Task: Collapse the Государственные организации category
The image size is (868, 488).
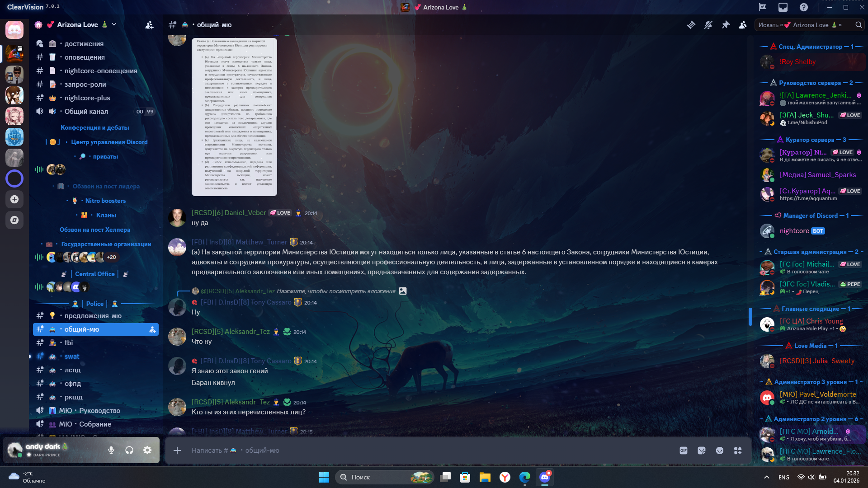Action: point(106,244)
